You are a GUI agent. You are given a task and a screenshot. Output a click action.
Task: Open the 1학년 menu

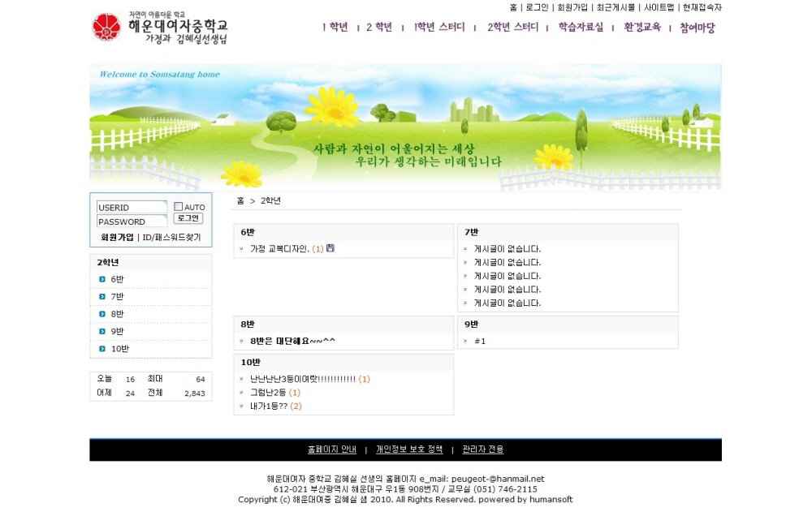[335, 28]
